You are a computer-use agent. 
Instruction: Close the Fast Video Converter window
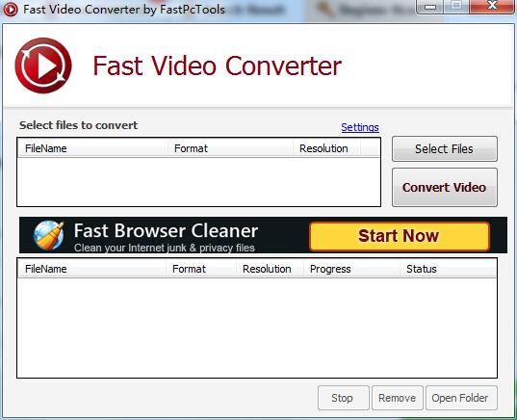(x=492, y=6)
